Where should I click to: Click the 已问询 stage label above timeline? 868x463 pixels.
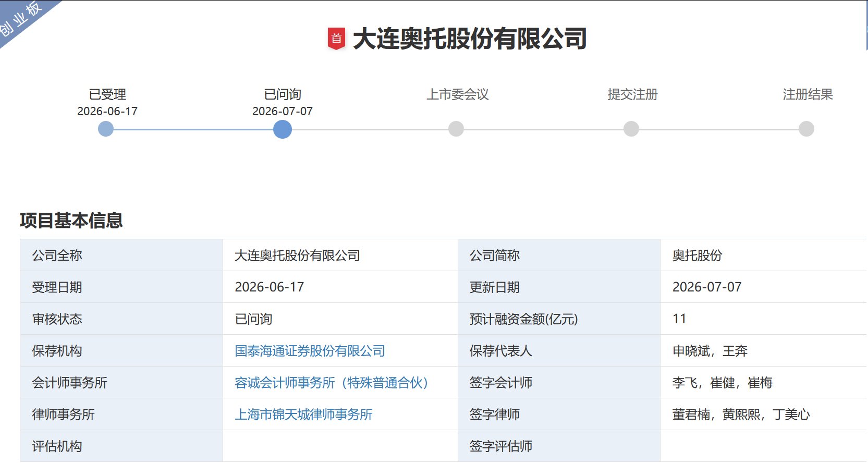click(283, 94)
